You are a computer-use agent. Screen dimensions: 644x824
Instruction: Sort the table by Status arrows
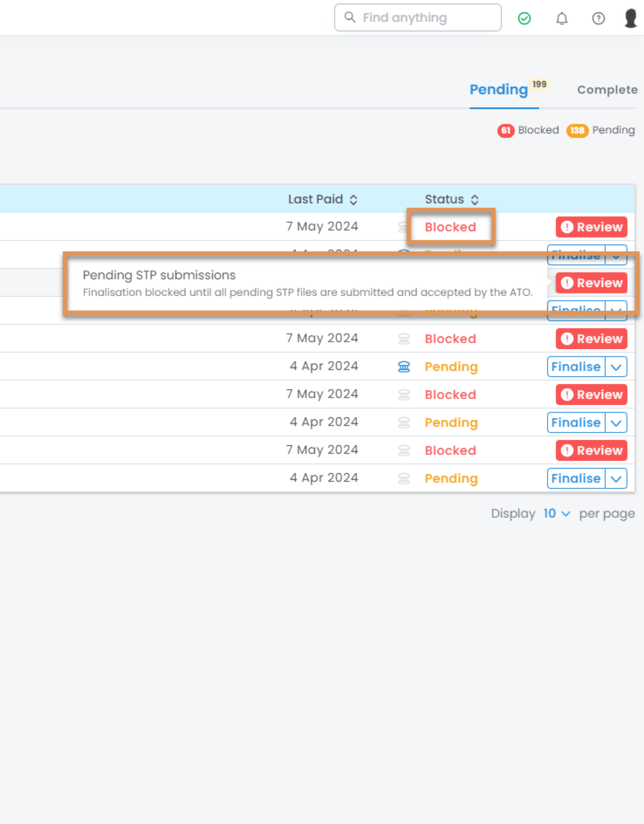point(475,200)
